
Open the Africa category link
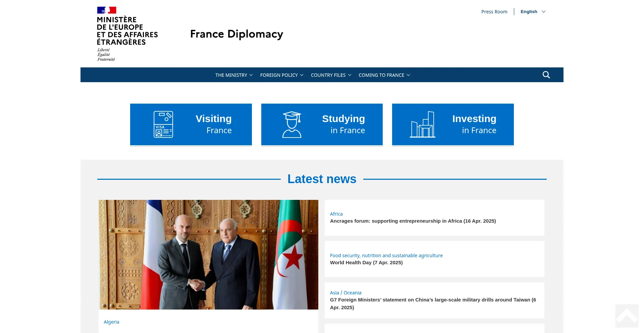[336, 214]
